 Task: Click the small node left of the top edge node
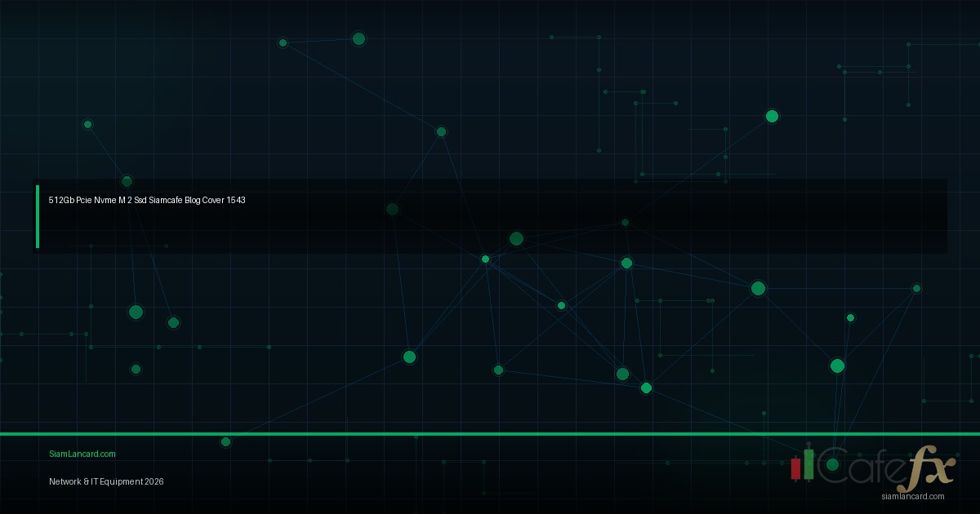(283, 42)
